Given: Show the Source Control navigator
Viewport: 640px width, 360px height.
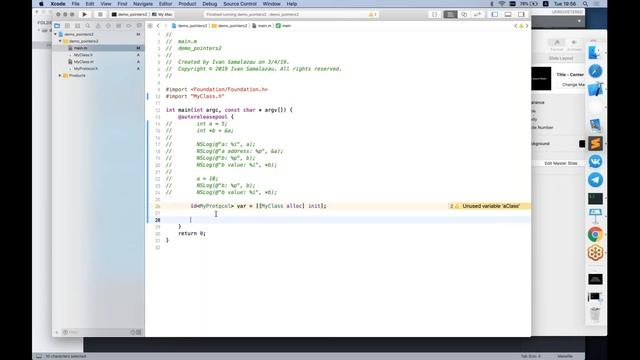Looking at the screenshot, I should point(67,26).
